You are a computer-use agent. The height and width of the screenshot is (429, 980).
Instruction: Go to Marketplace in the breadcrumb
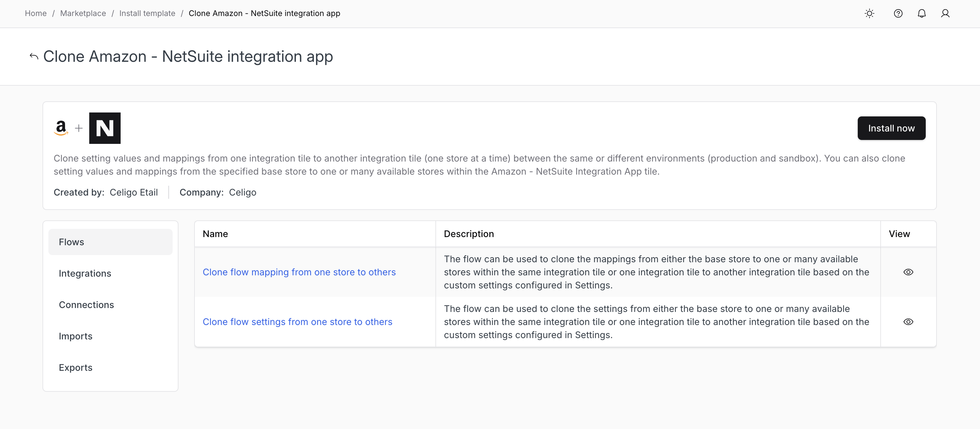(83, 13)
